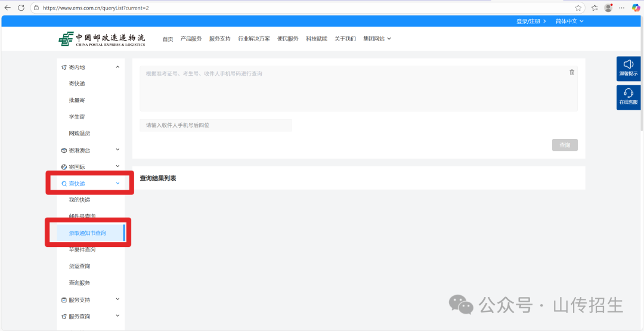Image resolution: width=644 pixels, height=331 pixels.
Task: Open the Copilot icon in browser toolbar
Action: point(636,8)
